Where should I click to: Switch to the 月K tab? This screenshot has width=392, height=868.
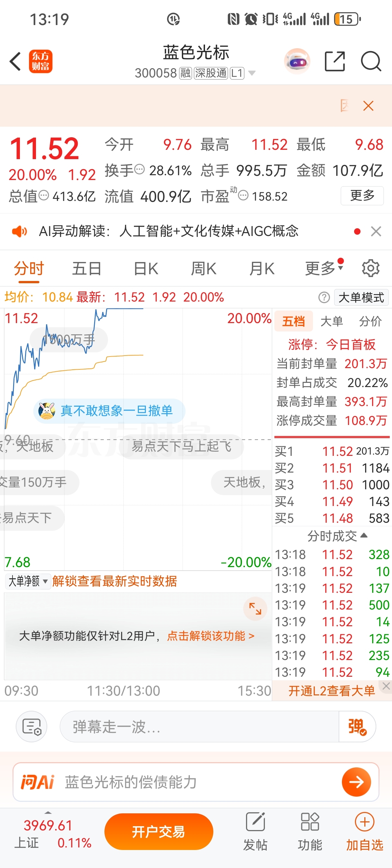(x=262, y=268)
